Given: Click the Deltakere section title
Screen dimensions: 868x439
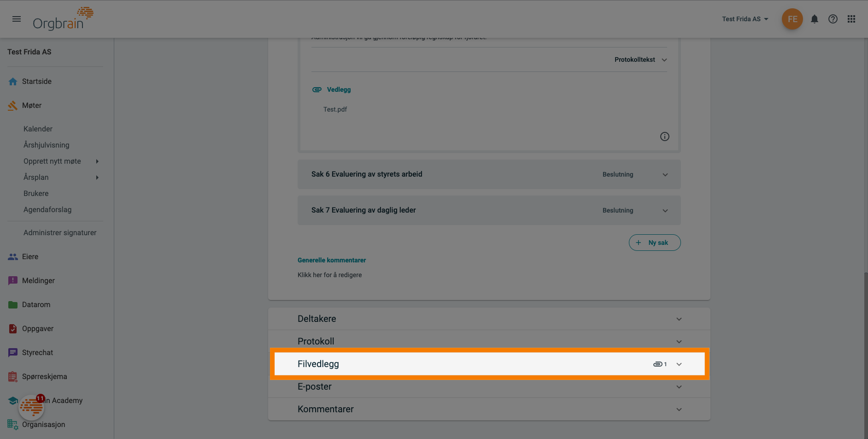Looking at the screenshot, I should [x=317, y=319].
